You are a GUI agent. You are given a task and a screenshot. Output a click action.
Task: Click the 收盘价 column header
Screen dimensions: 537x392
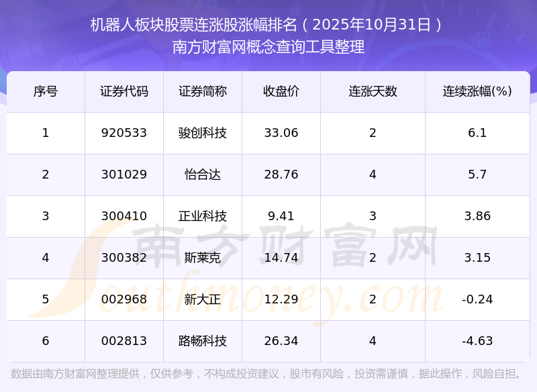pos(281,91)
